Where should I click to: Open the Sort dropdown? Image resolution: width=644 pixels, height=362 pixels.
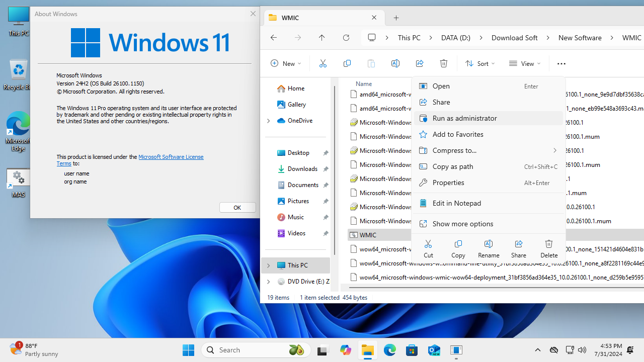tap(479, 63)
